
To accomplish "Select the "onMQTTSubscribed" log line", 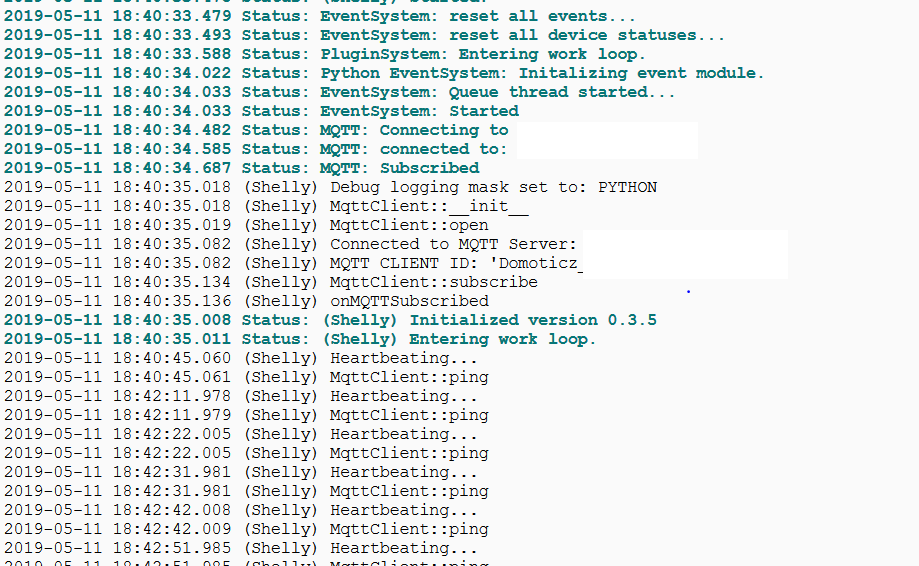I will [x=246, y=301].
